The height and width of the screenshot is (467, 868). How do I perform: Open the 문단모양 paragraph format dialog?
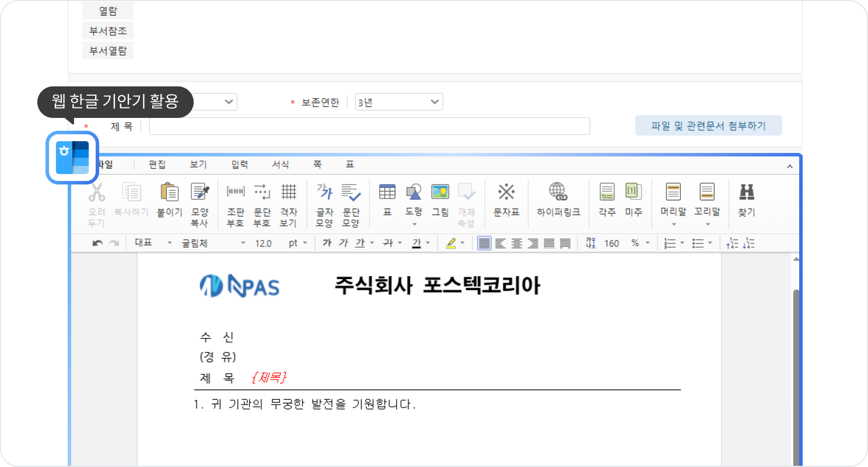(351, 204)
